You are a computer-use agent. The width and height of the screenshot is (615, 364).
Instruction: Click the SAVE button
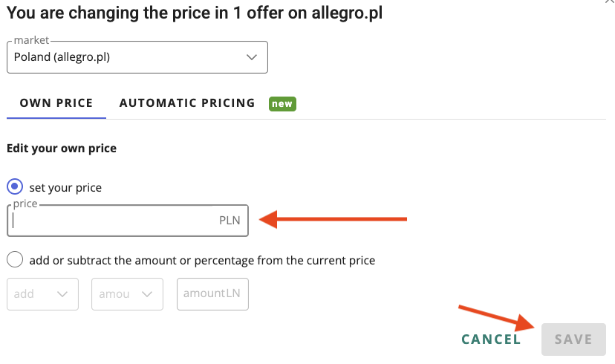(573, 339)
